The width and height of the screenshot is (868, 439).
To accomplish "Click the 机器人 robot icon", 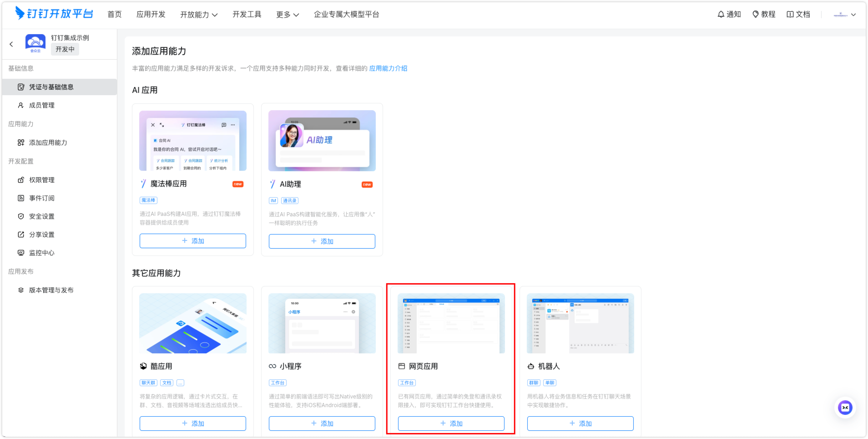I will [x=531, y=366].
